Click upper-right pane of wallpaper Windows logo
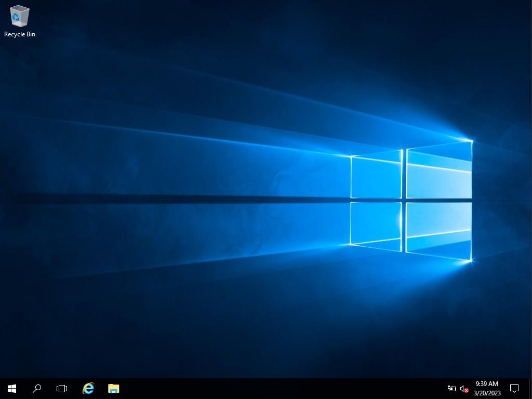 [439, 170]
